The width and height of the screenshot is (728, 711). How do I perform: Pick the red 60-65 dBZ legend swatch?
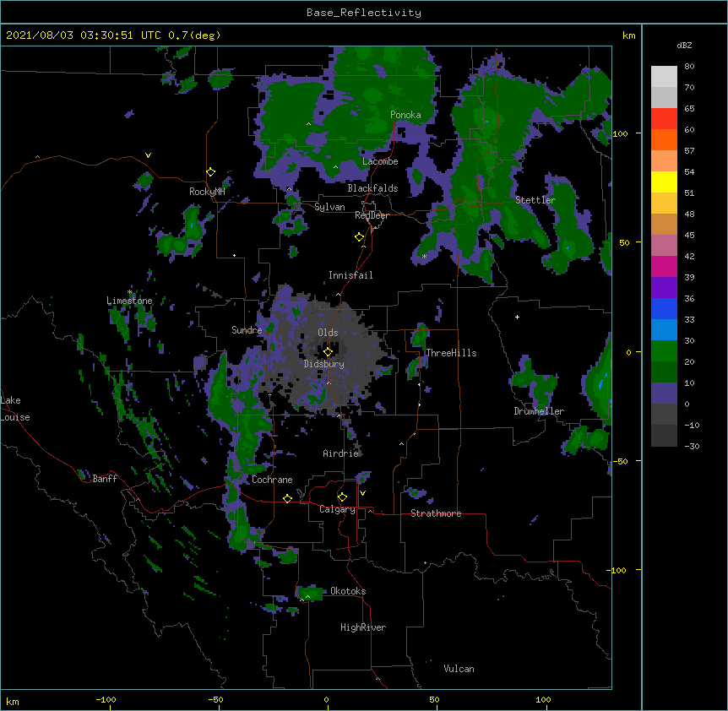pos(664,119)
